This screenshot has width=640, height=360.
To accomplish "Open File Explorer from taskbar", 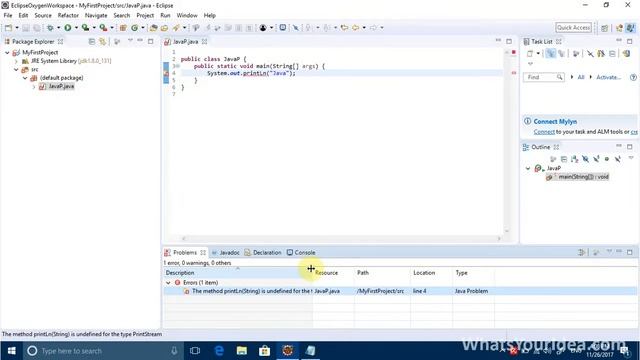I will pyautogui.click(x=242, y=351).
